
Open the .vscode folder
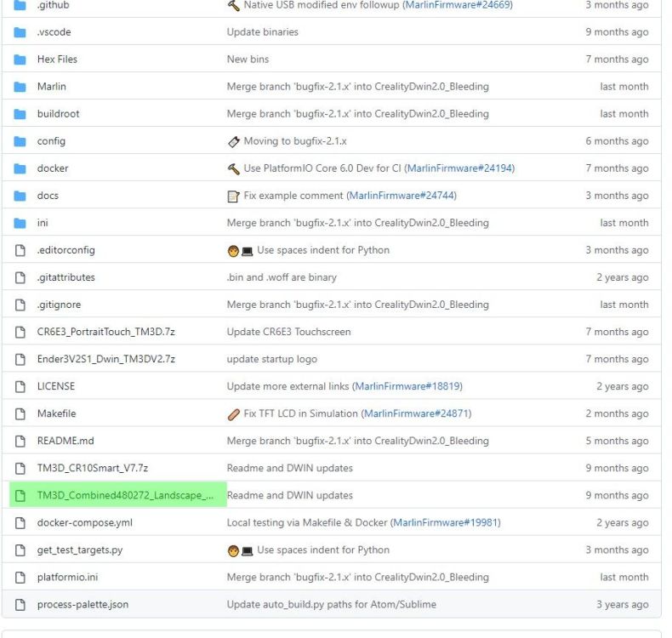[x=54, y=32]
